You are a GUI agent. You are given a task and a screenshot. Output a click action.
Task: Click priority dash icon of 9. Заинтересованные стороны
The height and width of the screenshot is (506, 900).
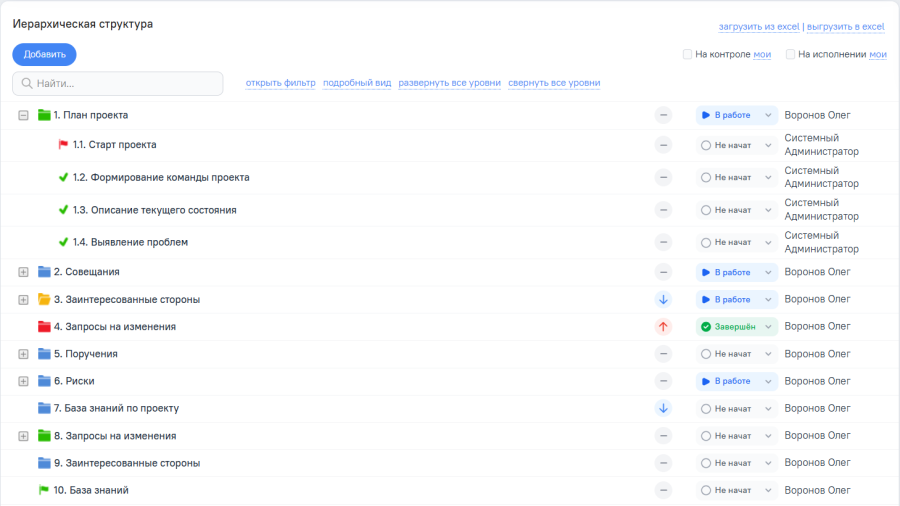point(664,463)
